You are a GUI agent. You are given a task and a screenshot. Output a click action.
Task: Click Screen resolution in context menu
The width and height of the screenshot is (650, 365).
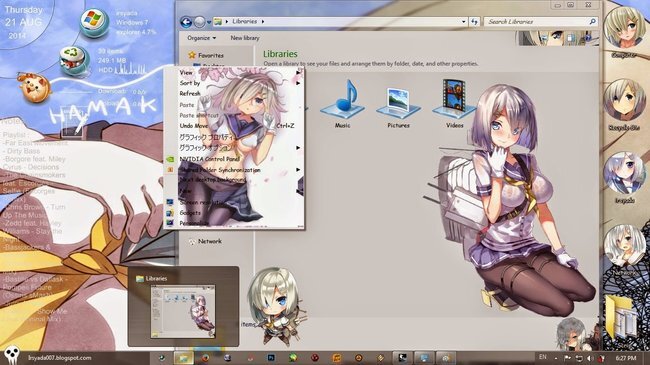pos(202,202)
